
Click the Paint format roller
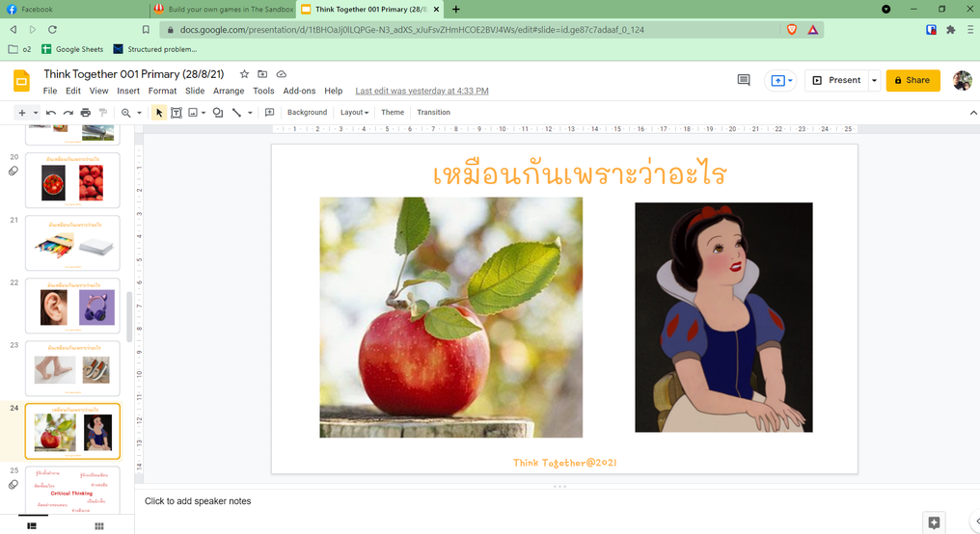click(103, 113)
